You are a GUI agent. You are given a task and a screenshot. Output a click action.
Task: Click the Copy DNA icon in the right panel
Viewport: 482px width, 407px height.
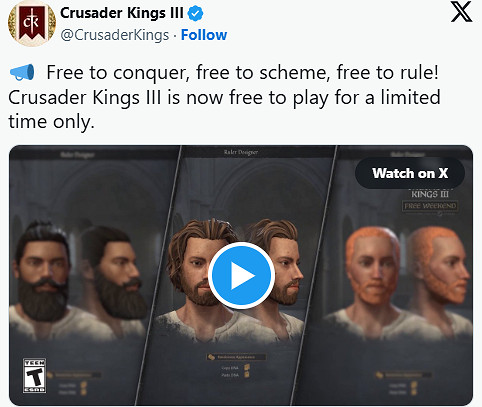(x=414, y=385)
